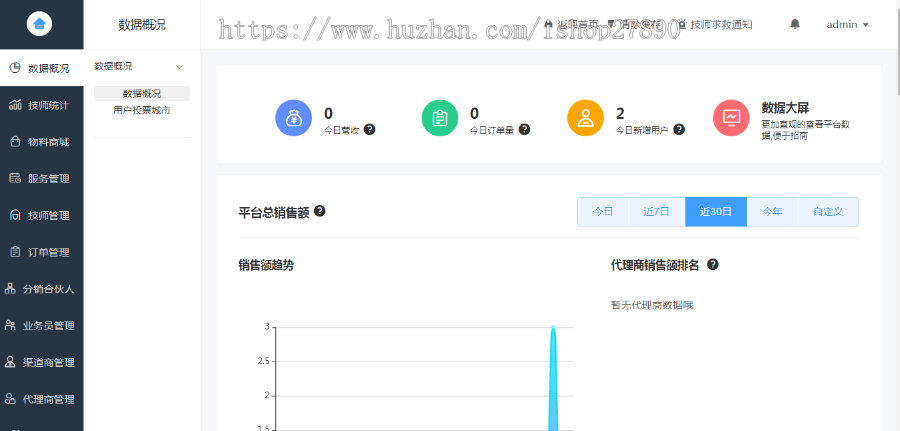Screen dimensions: 900x431
Task: Click the notification bell icon
Action: click(x=795, y=24)
